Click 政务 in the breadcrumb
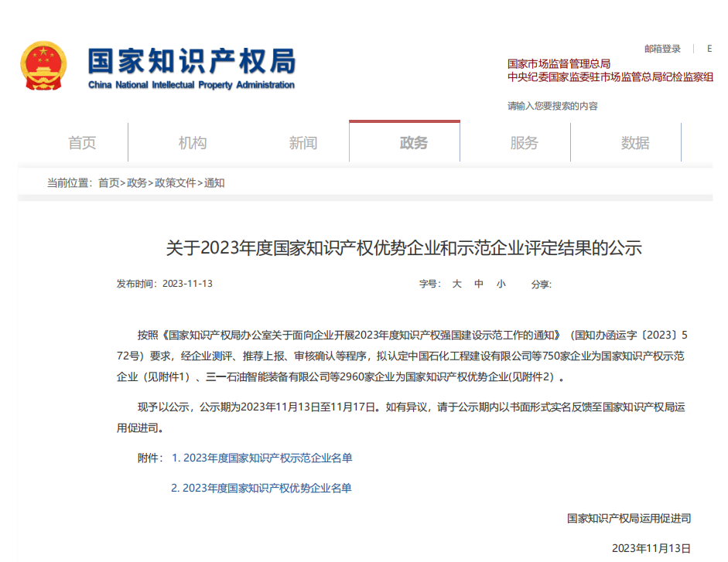Screen dimensions: 728x562 point(137,183)
